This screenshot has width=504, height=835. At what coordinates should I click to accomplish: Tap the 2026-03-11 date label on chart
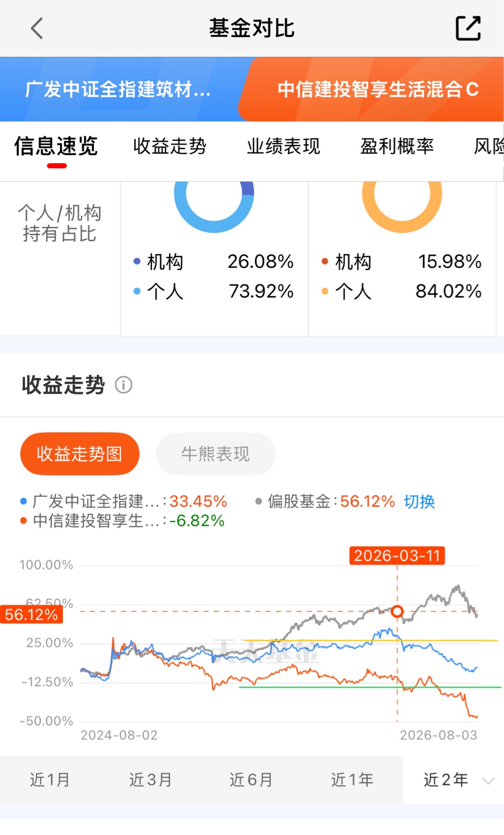point(397,556)
